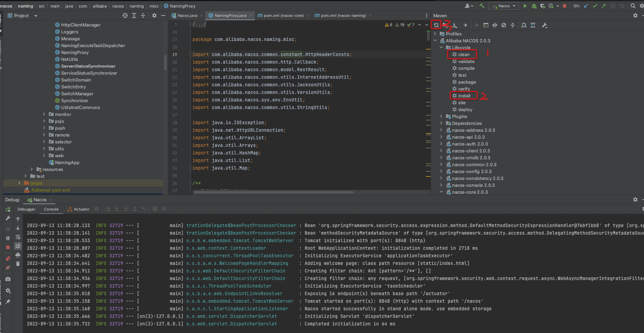The image size is (644, 333).
Task: Toggle Maven skip tests mode
Action: 503,25
